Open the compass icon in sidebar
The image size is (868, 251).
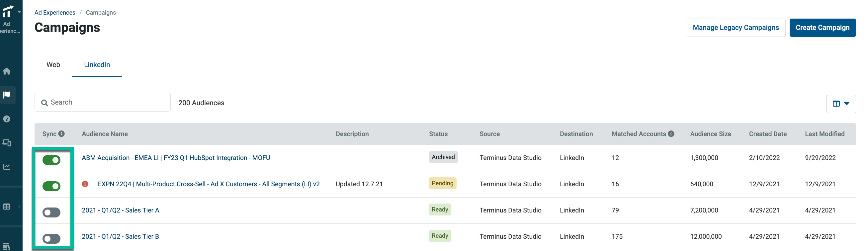[7, 119]
